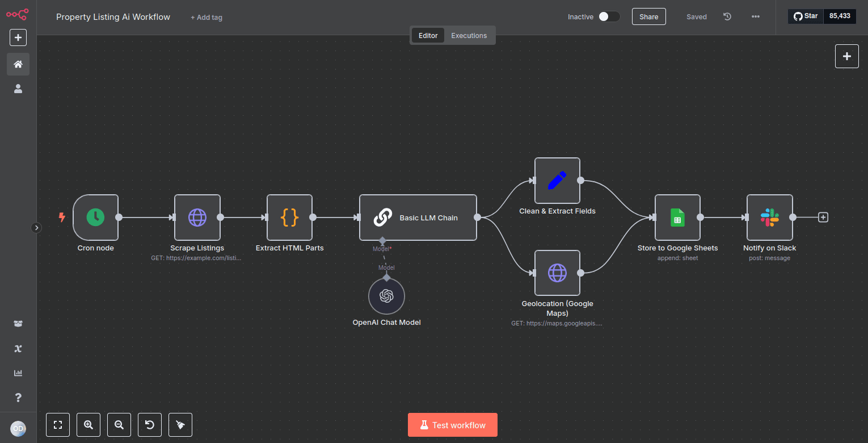The height and width of the screenshot is (443, 868).
Task: Click the n8n logo in the sidebar
Action: click(x=18, y=15)
